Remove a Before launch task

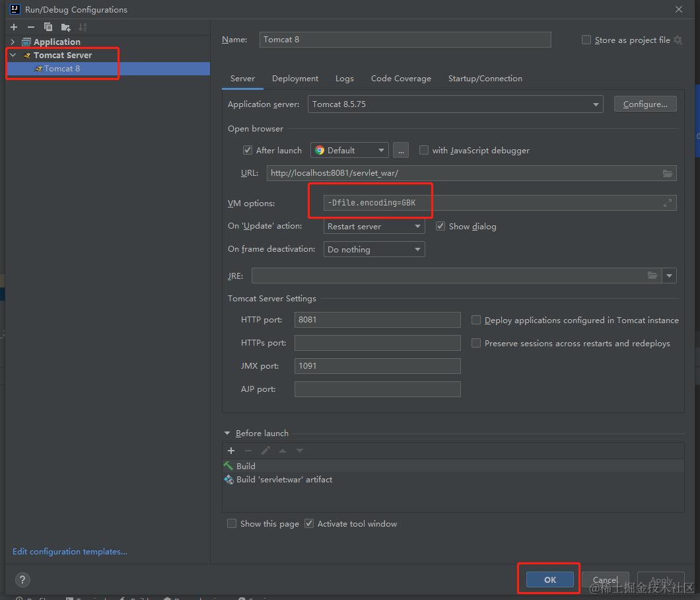click(248, 451)
